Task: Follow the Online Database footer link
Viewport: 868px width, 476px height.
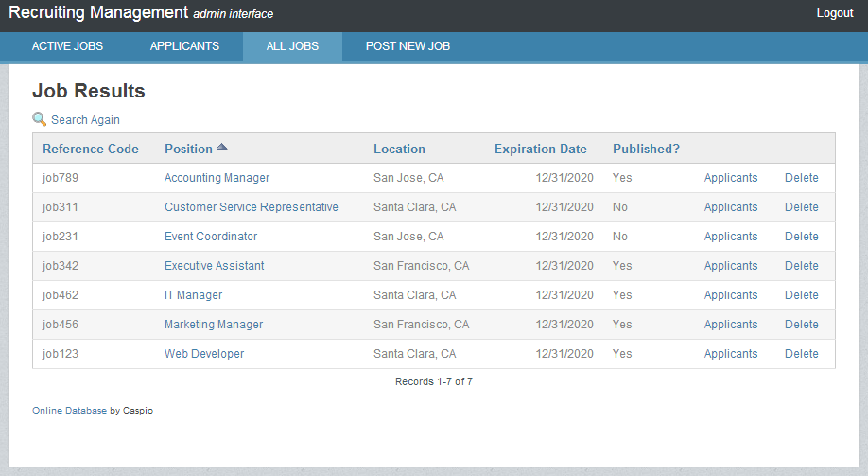Action: click(x=69, y=411)
